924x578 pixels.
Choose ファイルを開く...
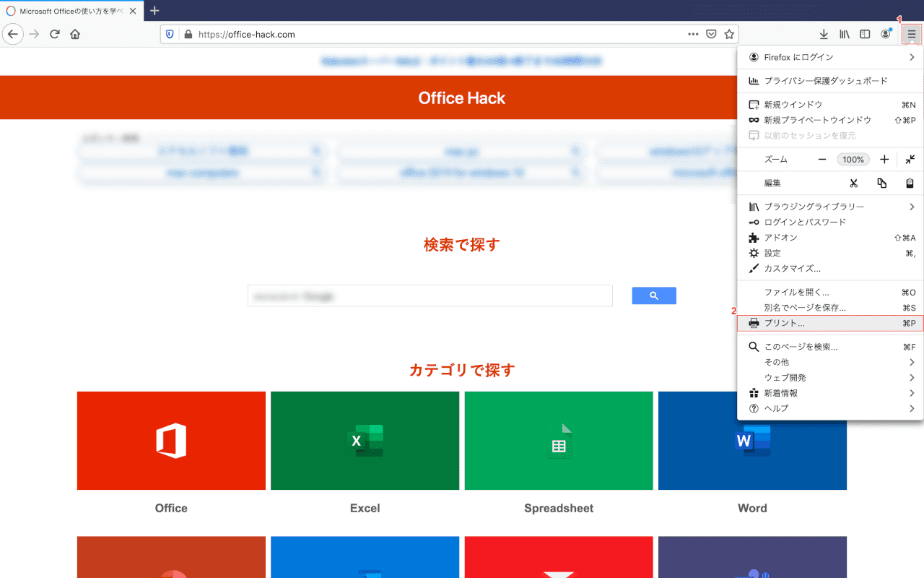(x=830, y=293)
